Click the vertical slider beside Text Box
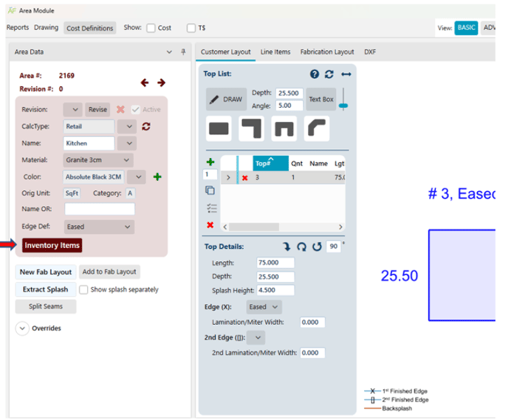 point(343,99)
